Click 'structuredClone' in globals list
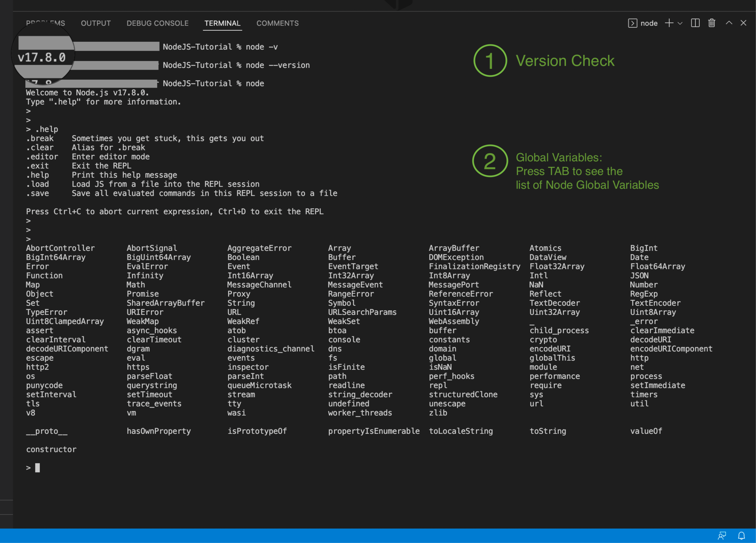 point(463,394)
